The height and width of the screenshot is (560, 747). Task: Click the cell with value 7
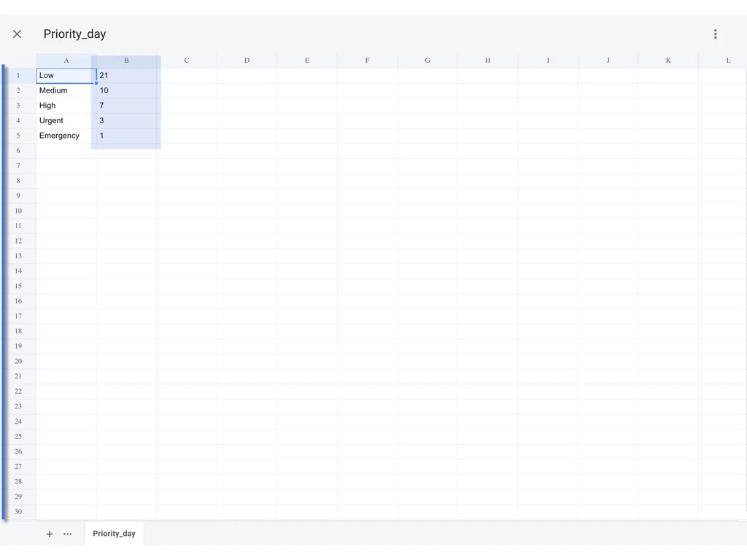click(125, 105)
